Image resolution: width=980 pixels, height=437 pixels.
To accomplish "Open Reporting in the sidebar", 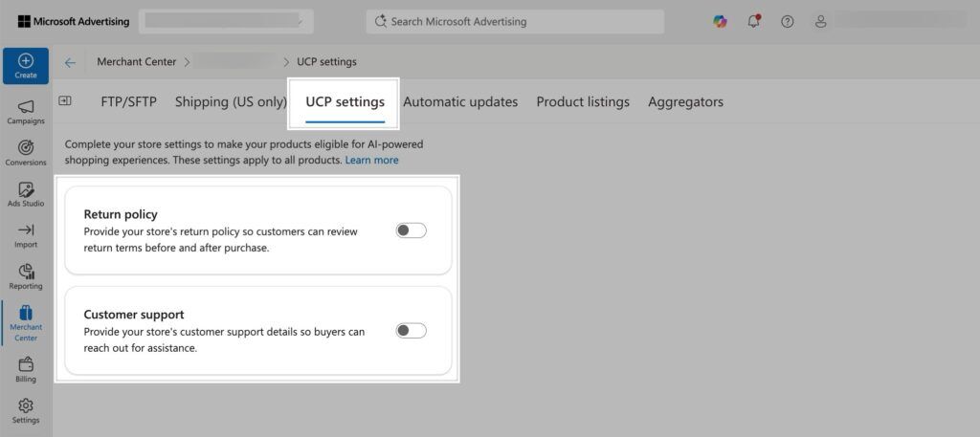I will click(26, 277).
